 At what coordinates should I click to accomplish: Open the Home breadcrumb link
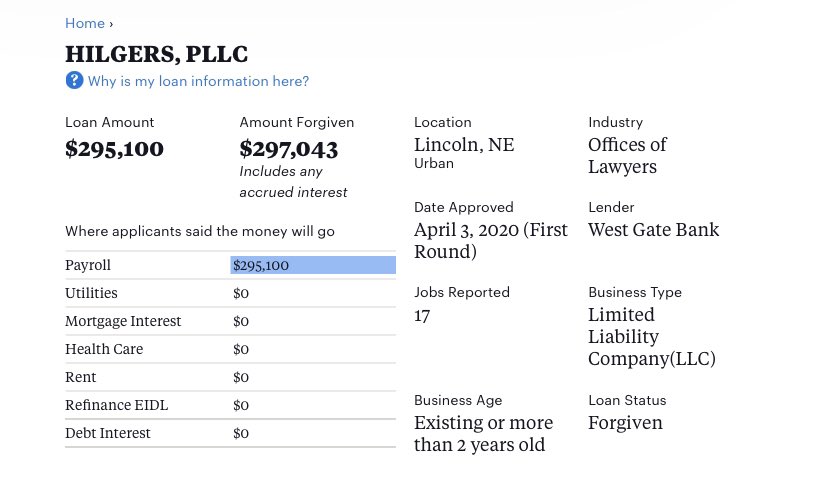tap(84, 23)
